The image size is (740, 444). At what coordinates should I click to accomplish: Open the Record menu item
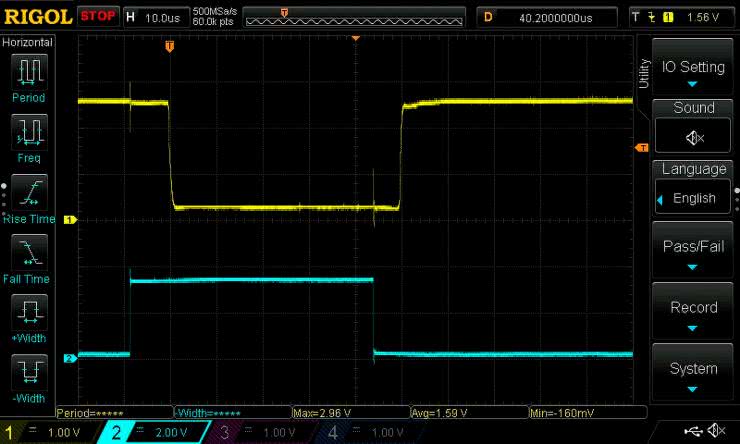tap(694, 315)
